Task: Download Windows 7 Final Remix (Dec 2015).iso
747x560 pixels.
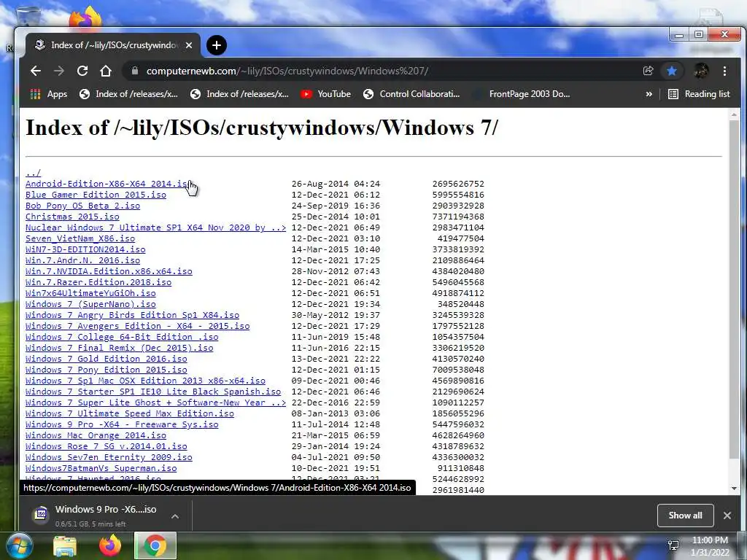Action: [120, 348]
